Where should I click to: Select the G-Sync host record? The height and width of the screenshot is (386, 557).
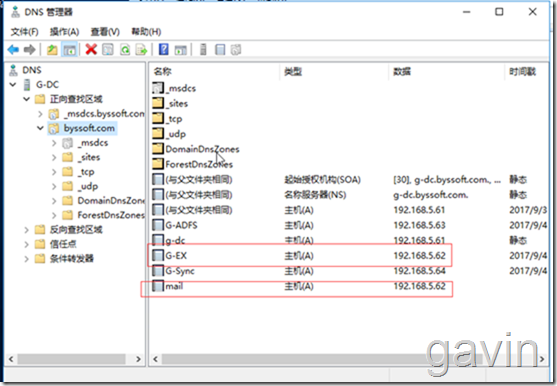pyautogui.click(x=180, y=271)
